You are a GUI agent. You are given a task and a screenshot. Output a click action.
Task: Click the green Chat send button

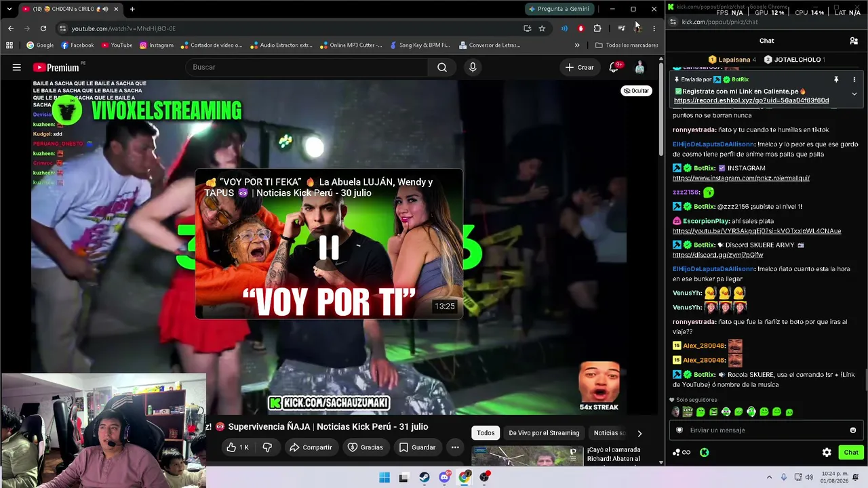click(850, 452)
